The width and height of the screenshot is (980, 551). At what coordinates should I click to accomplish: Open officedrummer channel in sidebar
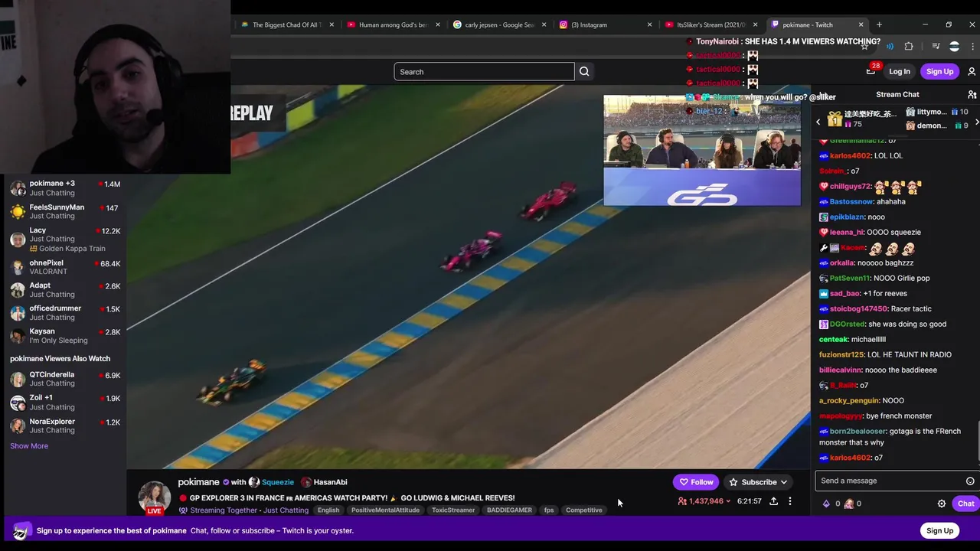tap(65, 312)
